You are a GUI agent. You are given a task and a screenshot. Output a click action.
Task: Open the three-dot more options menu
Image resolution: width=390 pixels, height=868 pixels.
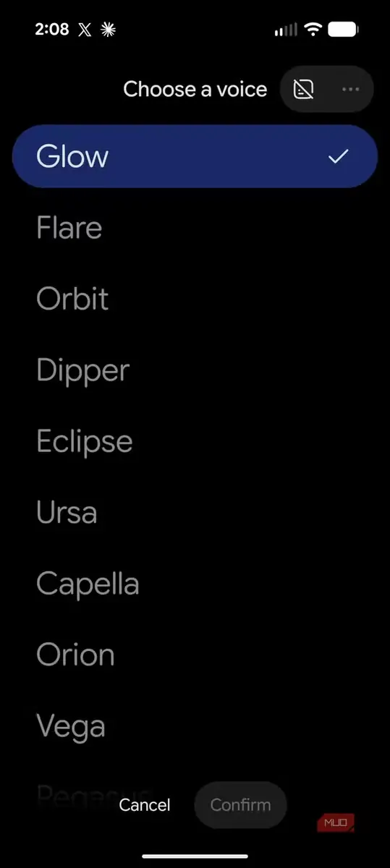click(350, 89)
